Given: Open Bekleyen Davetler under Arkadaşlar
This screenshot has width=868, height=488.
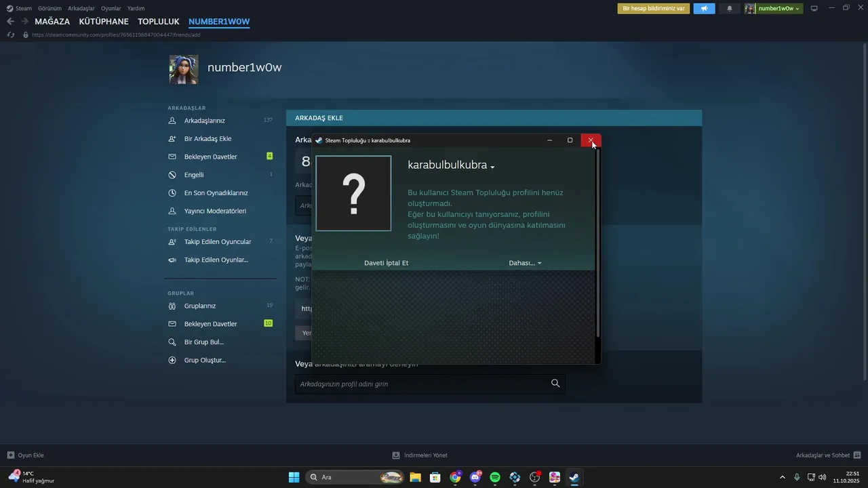Looking at the screenshot, I should [x=211, y=157].
